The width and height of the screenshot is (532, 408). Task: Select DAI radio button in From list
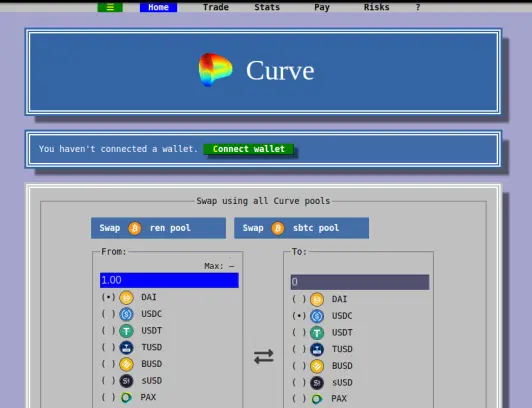coord(108,297)
